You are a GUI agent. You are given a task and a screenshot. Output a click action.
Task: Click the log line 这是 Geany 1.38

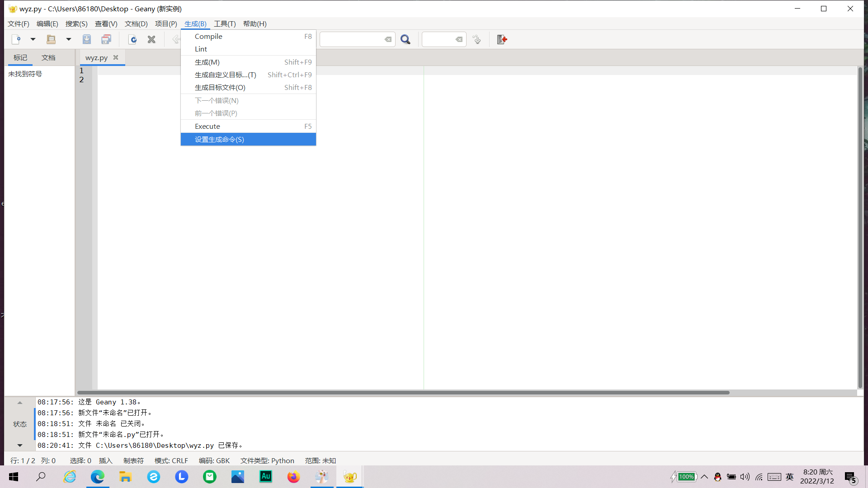(x=89, y=402)
